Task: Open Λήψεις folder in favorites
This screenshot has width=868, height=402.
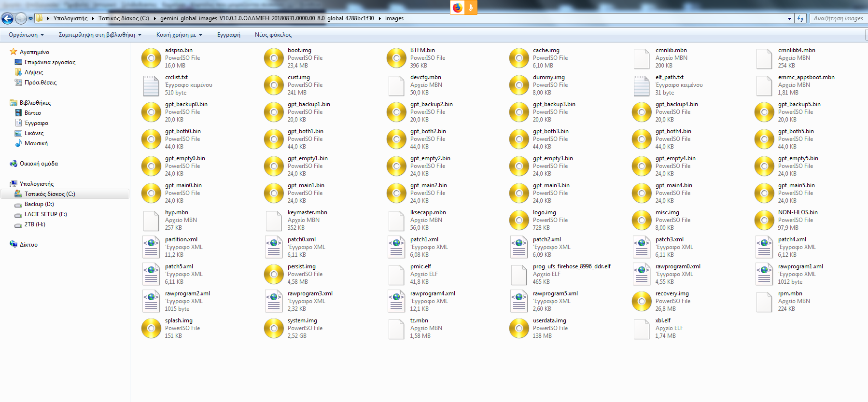Action: pyautogui.click(x=34, y=72)
